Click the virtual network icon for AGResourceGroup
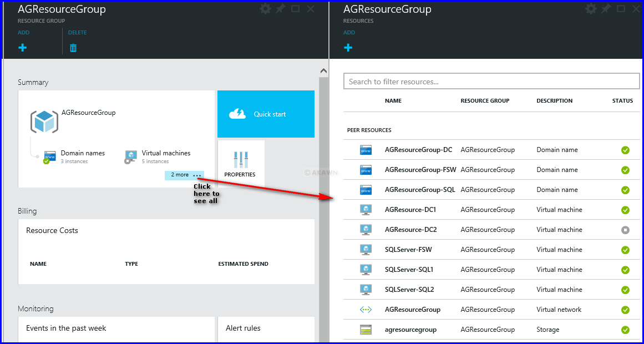 [x=366, y=310]
